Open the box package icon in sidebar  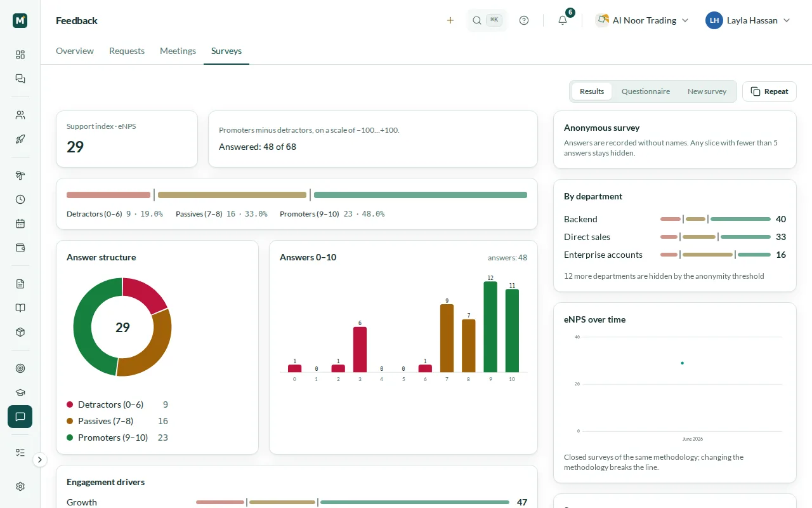[x=20, y=332]
